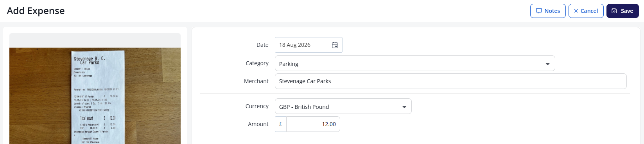Viewport: 644px width, 144px height.
Task: Click the Merchant field Stevenage Car Parks
Action: pyautogui.click(x=451, y=81)
